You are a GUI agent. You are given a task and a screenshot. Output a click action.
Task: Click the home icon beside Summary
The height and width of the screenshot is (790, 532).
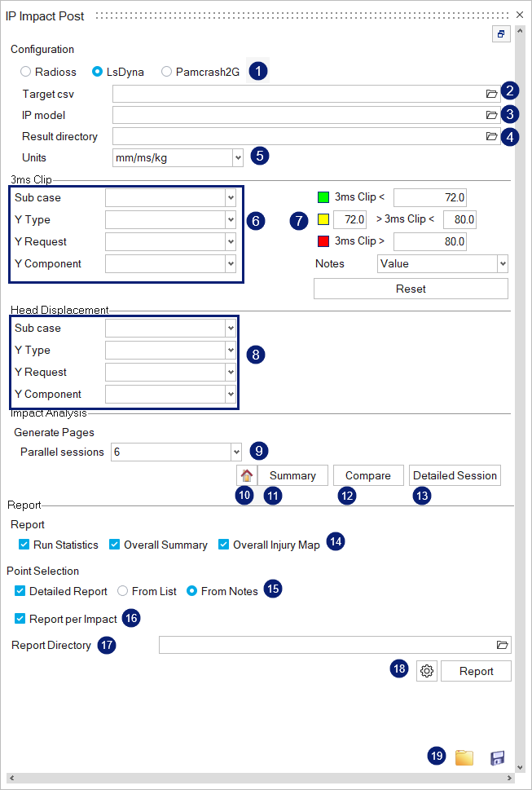click(245, 476)
